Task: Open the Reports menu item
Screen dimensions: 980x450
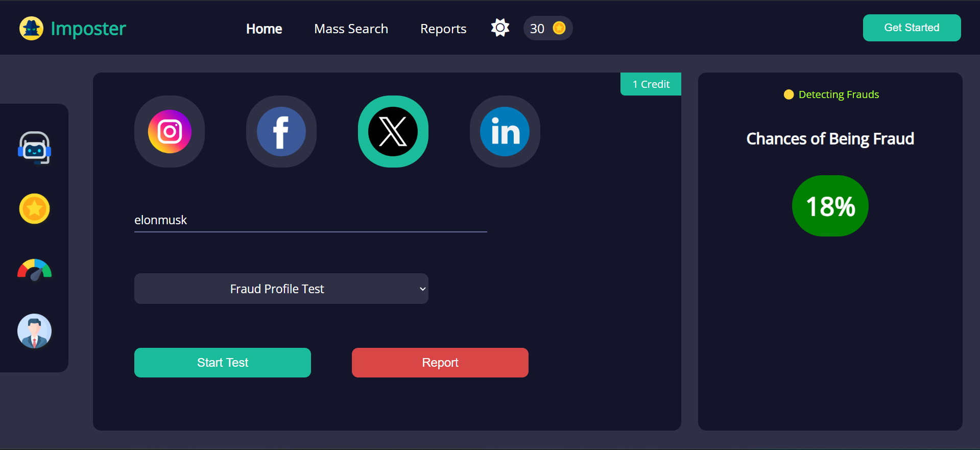Action: [x=443, y=29]
